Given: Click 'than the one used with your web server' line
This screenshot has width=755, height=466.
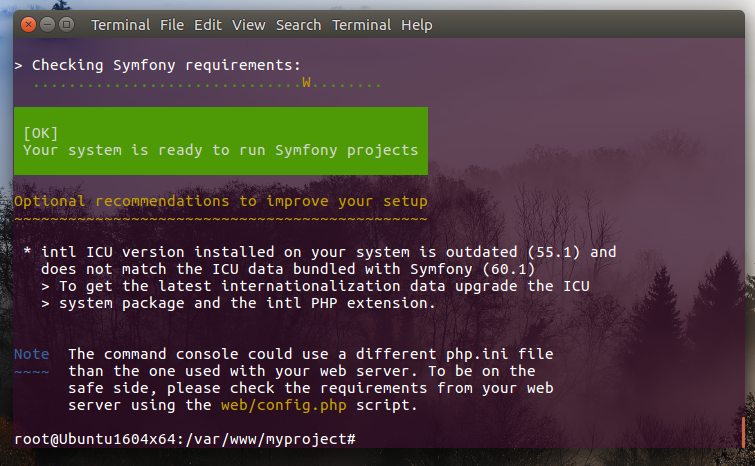Looking at the screenshot, I should coord(301,371).
